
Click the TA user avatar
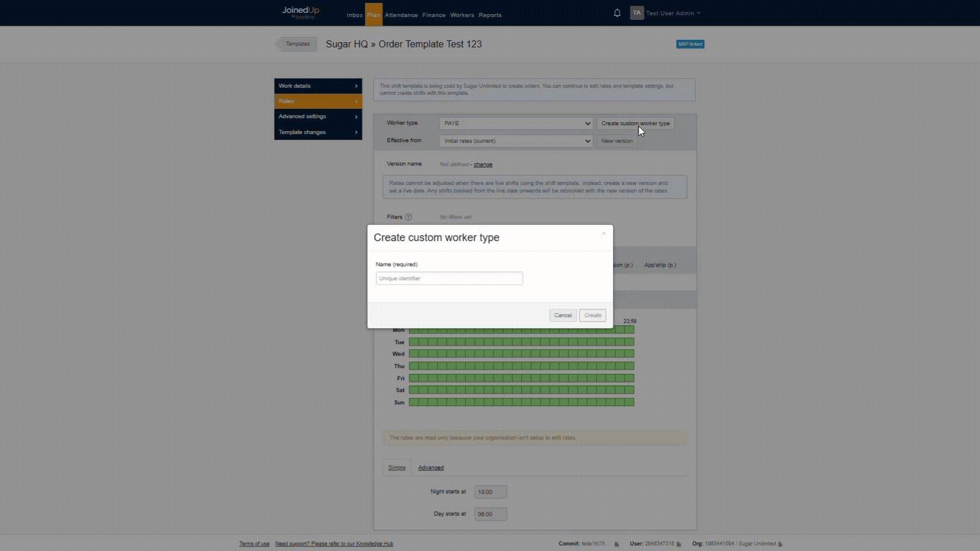point(637,13)
